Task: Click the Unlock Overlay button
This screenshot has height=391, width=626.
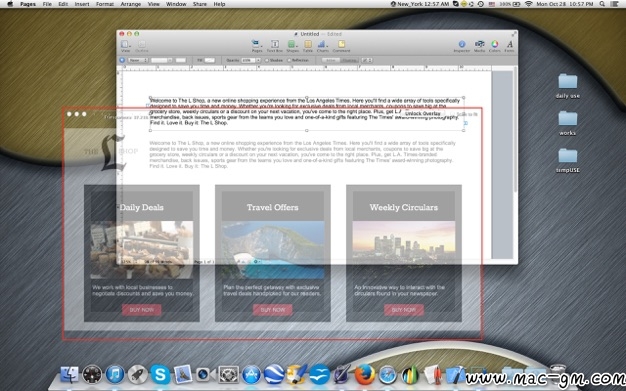Action: tap(423, 114)
